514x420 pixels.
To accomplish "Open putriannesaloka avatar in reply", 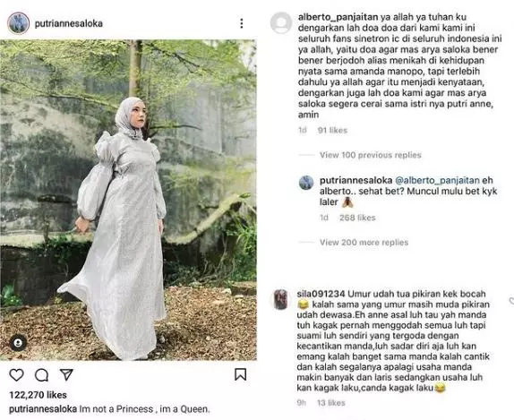I will [x=306, y=183].
